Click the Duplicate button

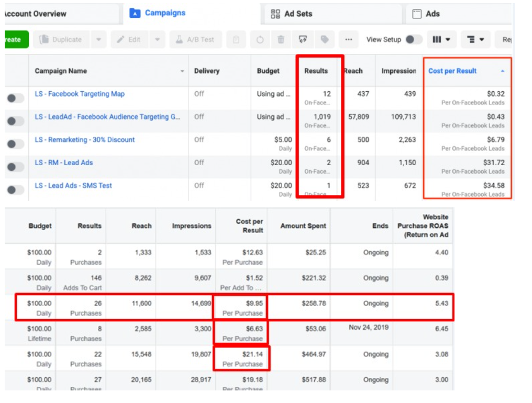(x=61, y=39)
